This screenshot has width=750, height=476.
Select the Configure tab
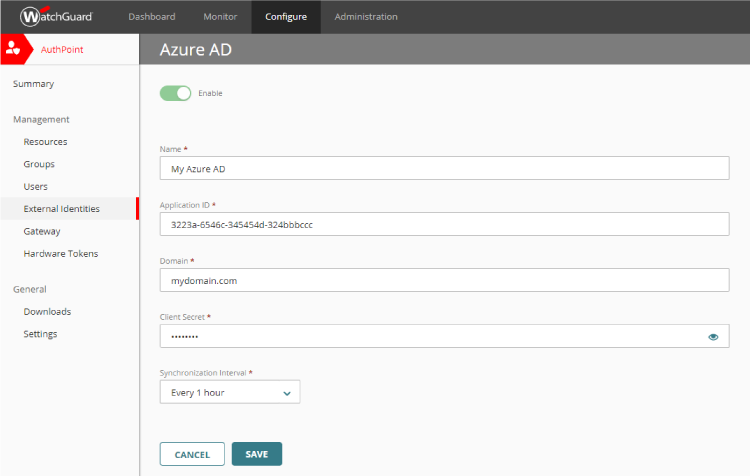pos(286,17)
